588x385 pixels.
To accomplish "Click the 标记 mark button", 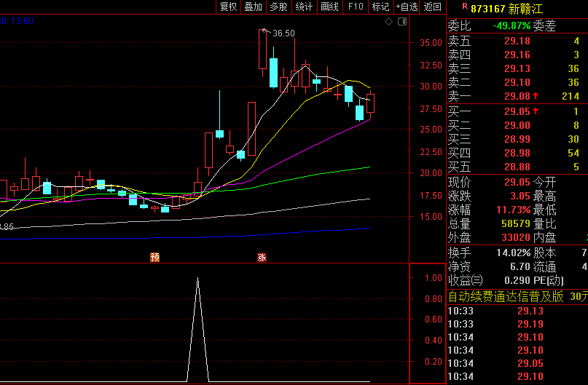I will click(380, 7).
